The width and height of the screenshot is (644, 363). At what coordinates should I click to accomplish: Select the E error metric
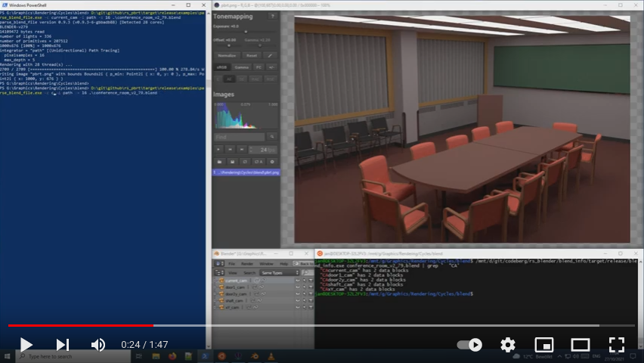pos(218,79)
